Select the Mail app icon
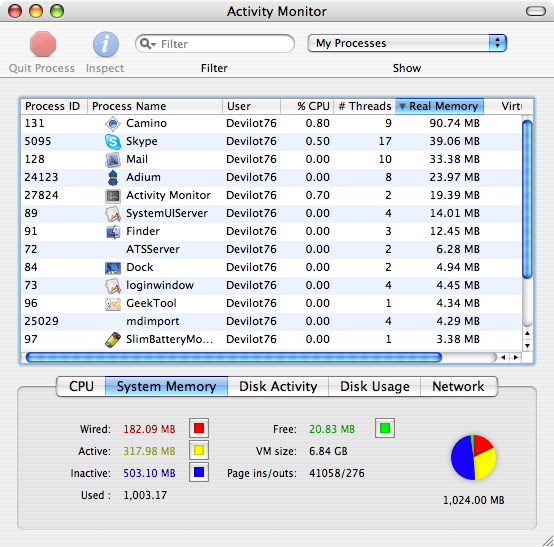 click(x=113, y=160)
